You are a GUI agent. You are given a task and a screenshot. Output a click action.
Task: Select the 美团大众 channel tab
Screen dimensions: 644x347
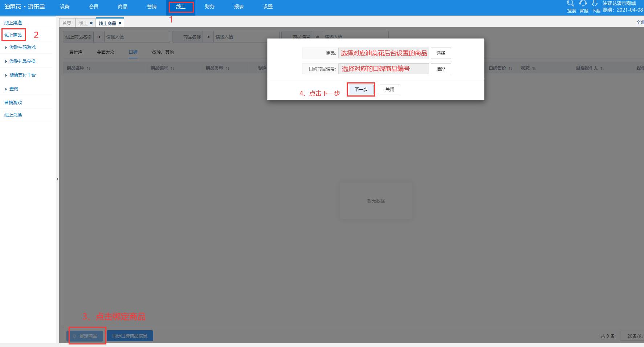(106, 52)
